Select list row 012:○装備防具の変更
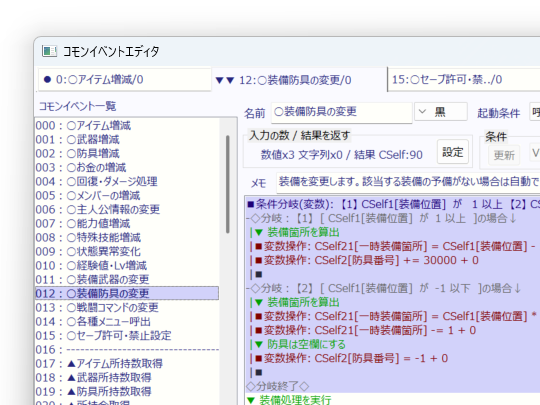Viewport: 540px width, 405px height. point(127,293)
